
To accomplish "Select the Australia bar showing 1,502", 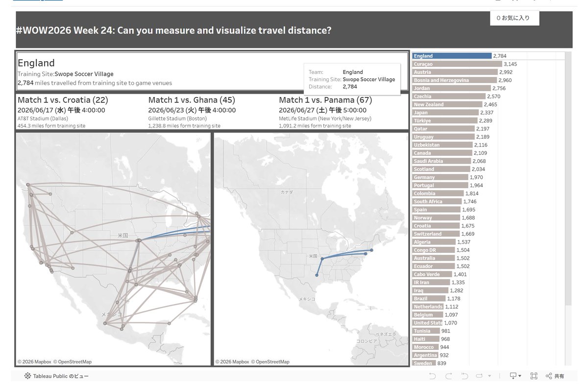I will [x=434, y=258].
